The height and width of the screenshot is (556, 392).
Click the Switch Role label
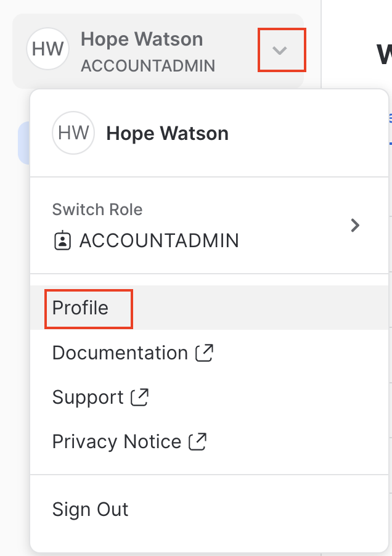[x=97, y=210]
